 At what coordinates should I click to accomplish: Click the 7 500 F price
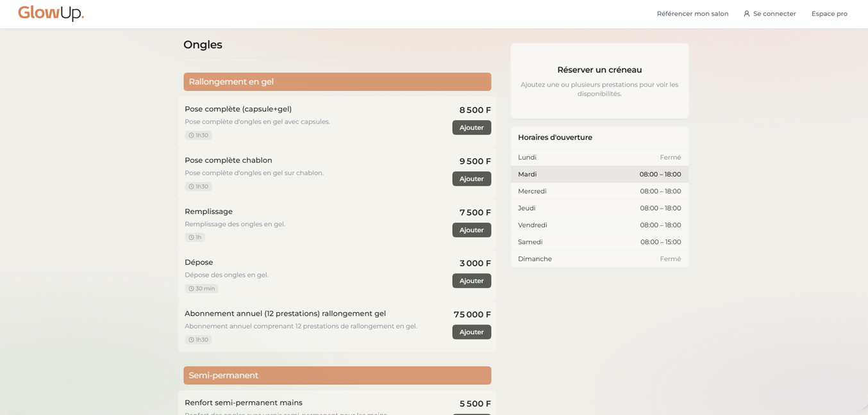click(475, 213)
